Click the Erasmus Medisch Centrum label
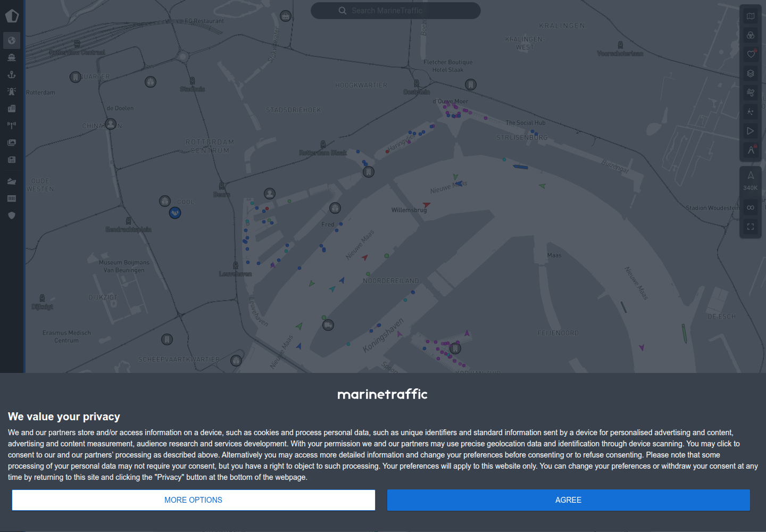 66,337
